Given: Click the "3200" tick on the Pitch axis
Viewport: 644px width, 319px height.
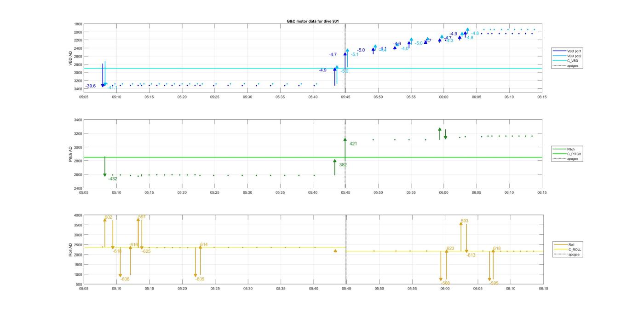Looking at the screenshot, I should 78,133.
